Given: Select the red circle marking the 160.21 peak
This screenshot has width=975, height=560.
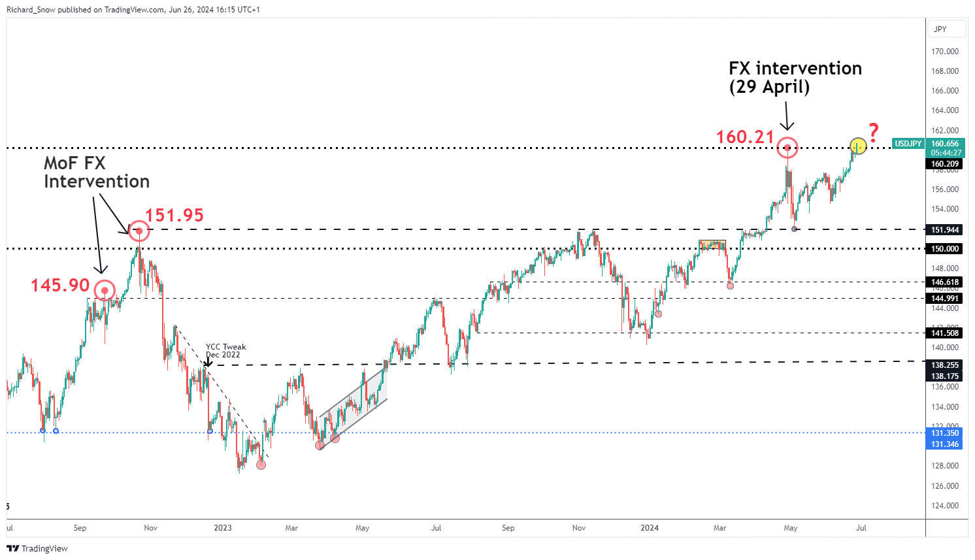Looking at the screenshot, I should (x=787, y=148).
